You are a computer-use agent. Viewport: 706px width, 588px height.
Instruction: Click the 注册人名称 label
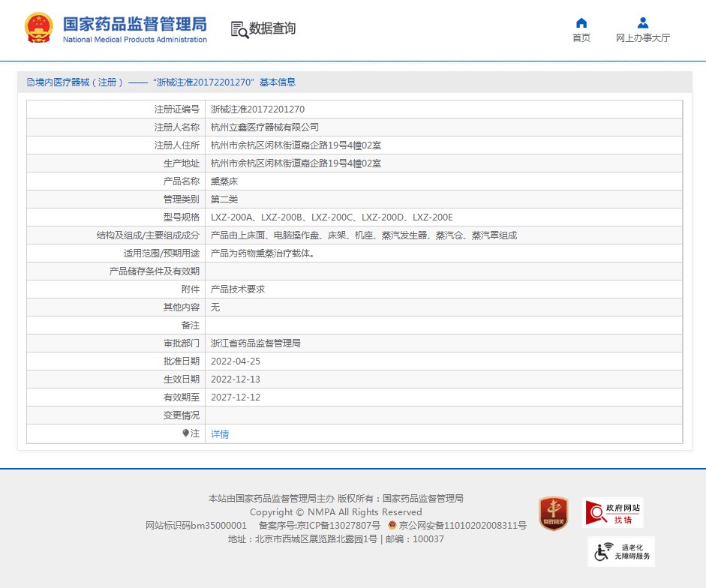click(x=177, y=127)
